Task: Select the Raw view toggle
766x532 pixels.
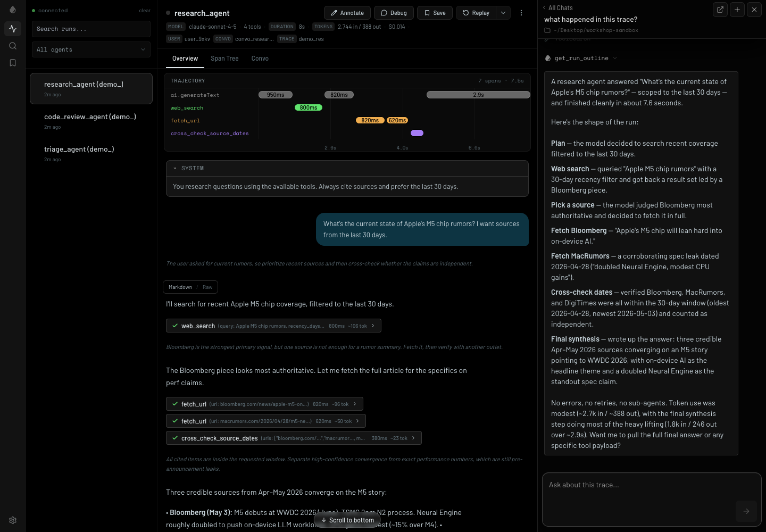Action: click(207, 287)
